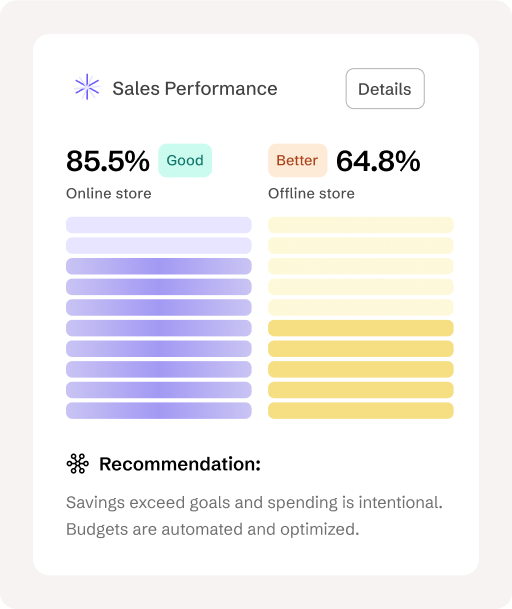Select the 85.5% online store value
Image resolution: width=512 pixels, height=609 pixels.
[x=108, y=161]
